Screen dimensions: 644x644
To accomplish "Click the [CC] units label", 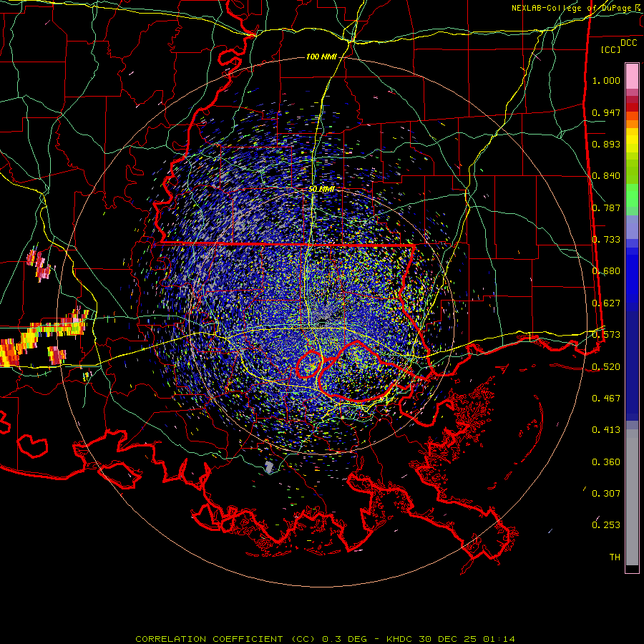I will (611, 49).
